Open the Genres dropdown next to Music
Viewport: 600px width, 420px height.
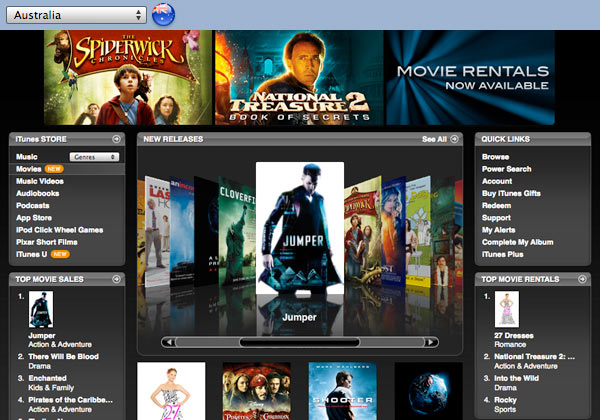click(96, 157)
